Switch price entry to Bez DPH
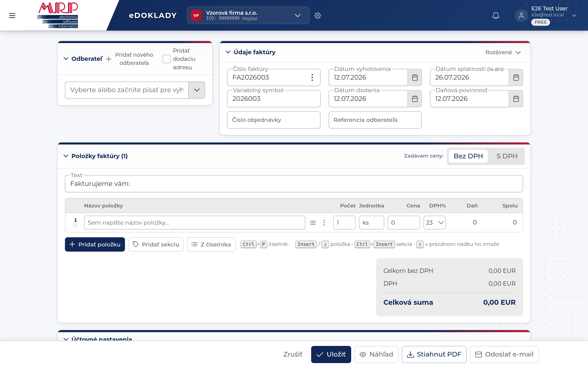The width and height of the screenshot is (588, 368). tap(468, 156)
